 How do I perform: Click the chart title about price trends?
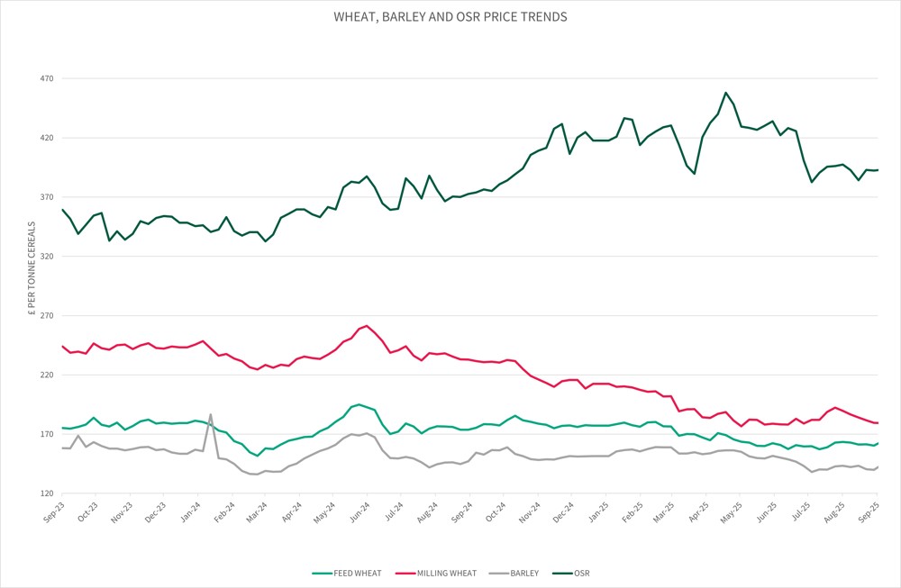(450, 17)
